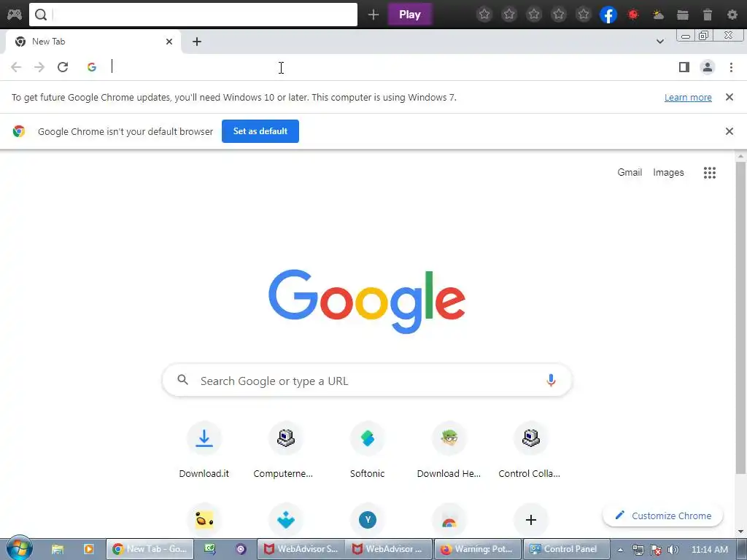Reload the page

point(63,67)
